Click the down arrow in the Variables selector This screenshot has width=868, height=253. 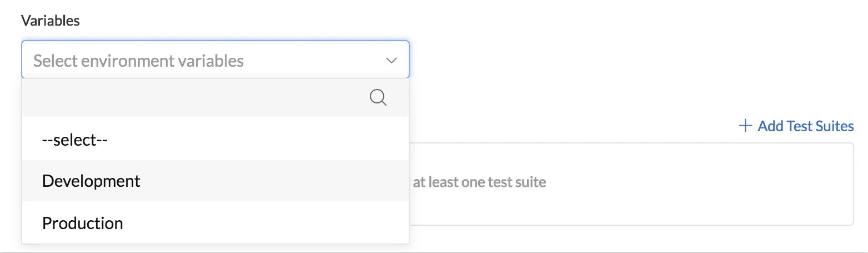pos(392,60)
